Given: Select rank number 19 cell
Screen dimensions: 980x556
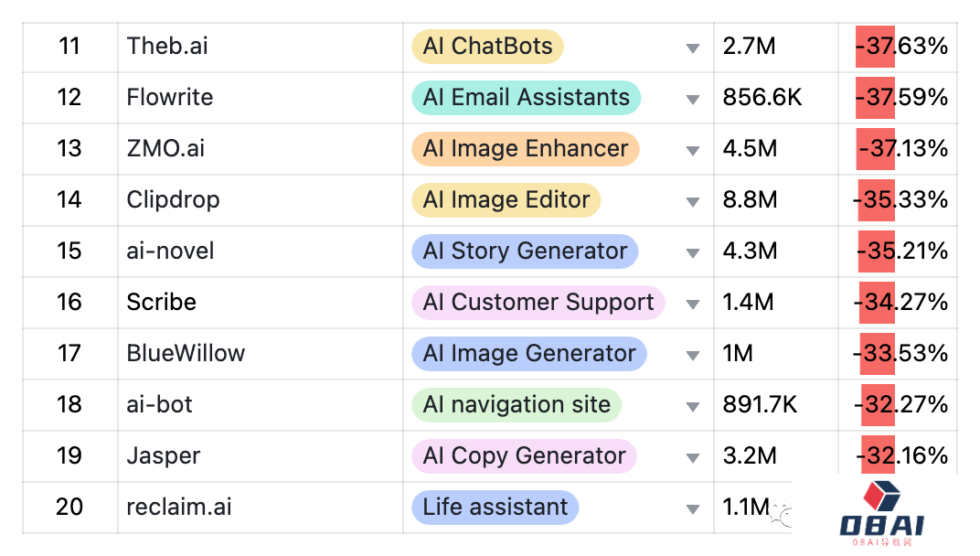Looking at the screenshot, I should [70, 457].
